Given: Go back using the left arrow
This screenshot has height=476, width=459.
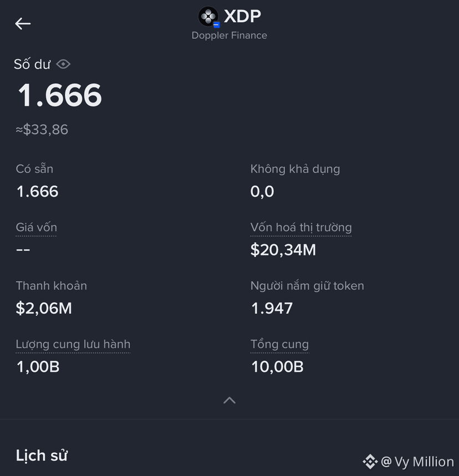Looking at the screenshot, I should [x=23, y=24].
